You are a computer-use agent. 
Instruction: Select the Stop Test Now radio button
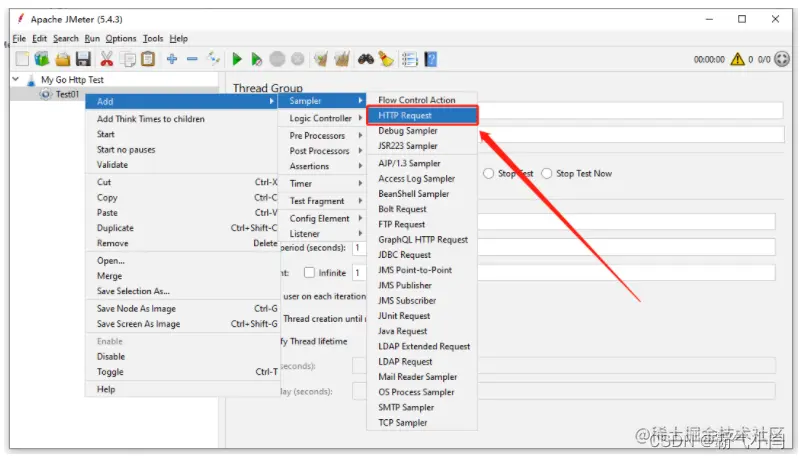pyautogui.click(x=546, y=173)
